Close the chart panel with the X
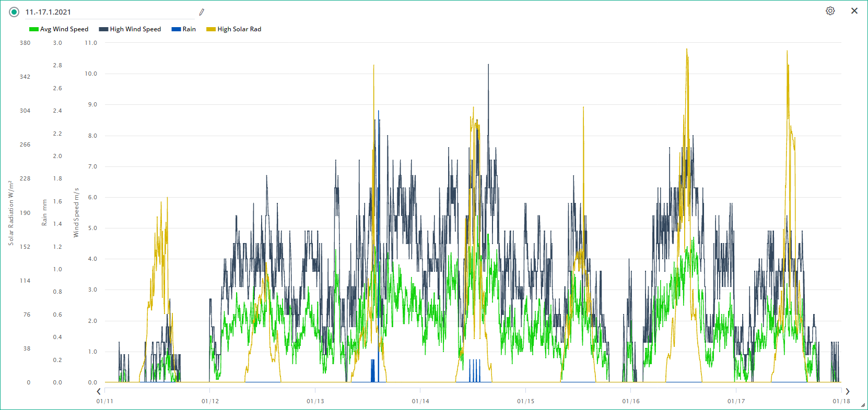 [854, 11]
